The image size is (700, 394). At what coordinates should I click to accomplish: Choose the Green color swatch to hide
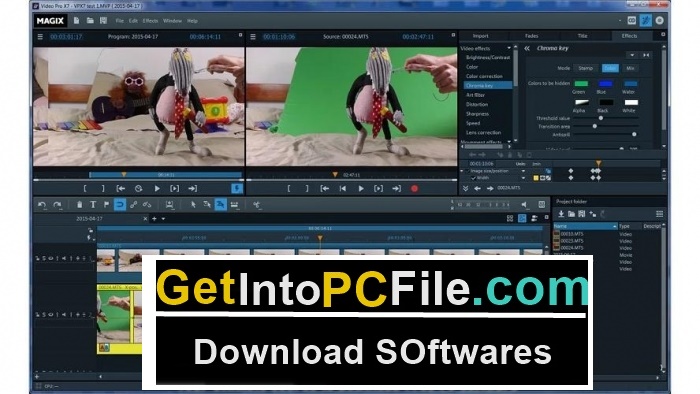coord(581,83)
